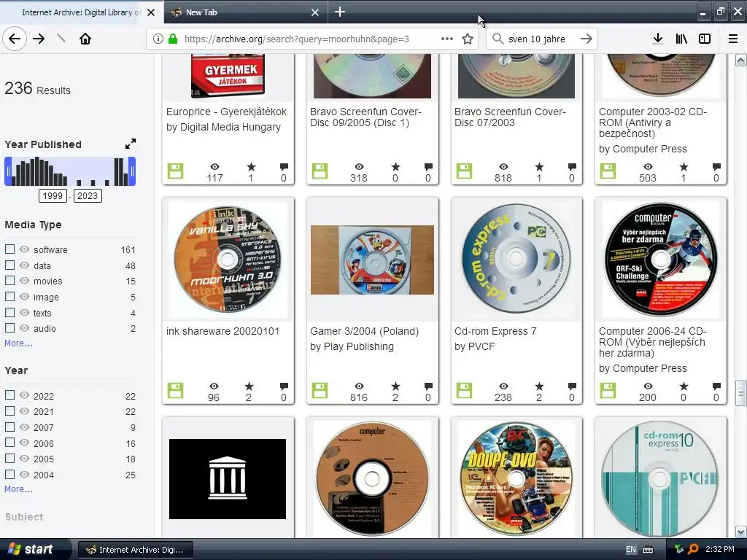Open the black Internet Archive logo thumbnail

pyautogui.click(x=228, y=478)
